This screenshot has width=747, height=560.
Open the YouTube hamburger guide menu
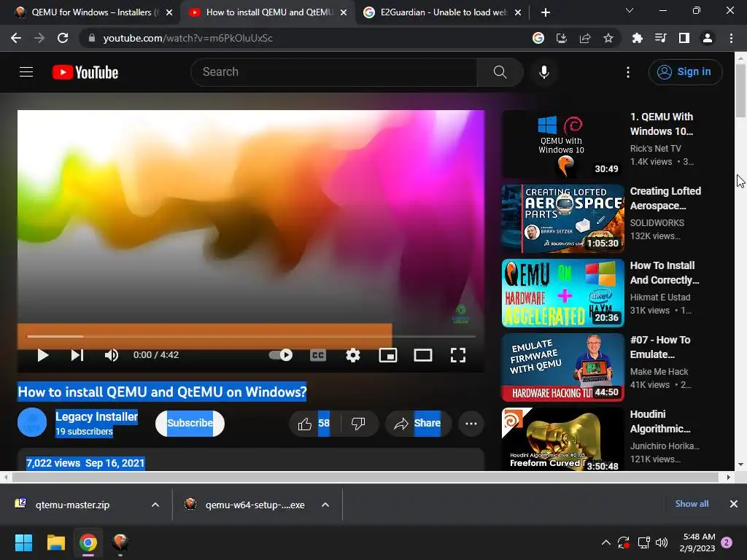pos(26,72)
